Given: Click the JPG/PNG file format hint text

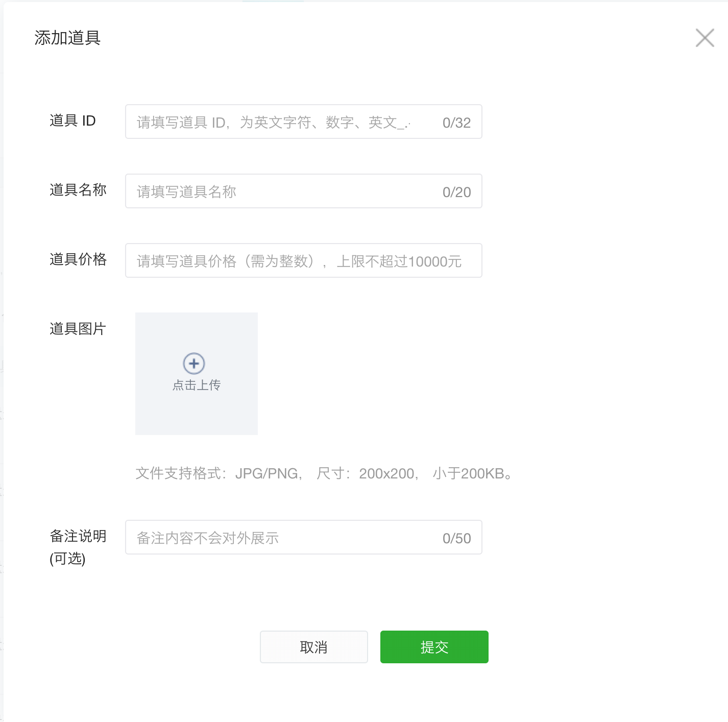Looking at the screenshot, I should [x=324, y=474].
